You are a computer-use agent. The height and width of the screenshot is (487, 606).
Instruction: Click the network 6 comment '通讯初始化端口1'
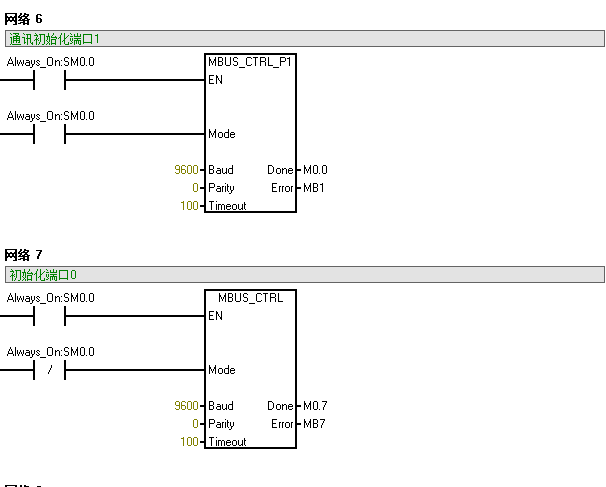(x=54, y=39)
